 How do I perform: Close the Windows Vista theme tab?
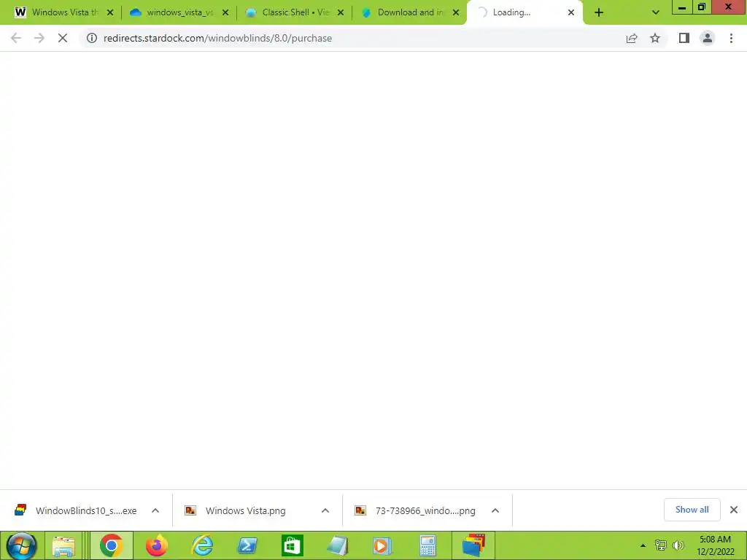pyautogui.click(x=110, y=13)
